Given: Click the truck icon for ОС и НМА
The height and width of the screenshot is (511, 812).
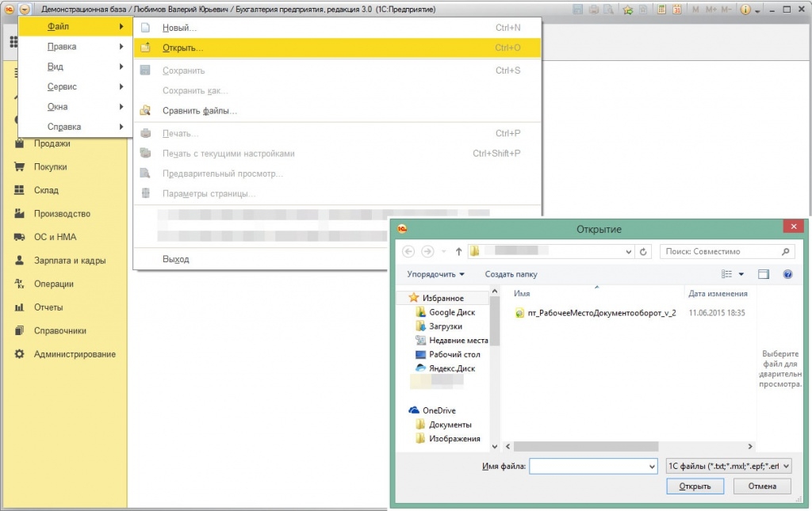Looking at the screenshot, I should point(19,237).
